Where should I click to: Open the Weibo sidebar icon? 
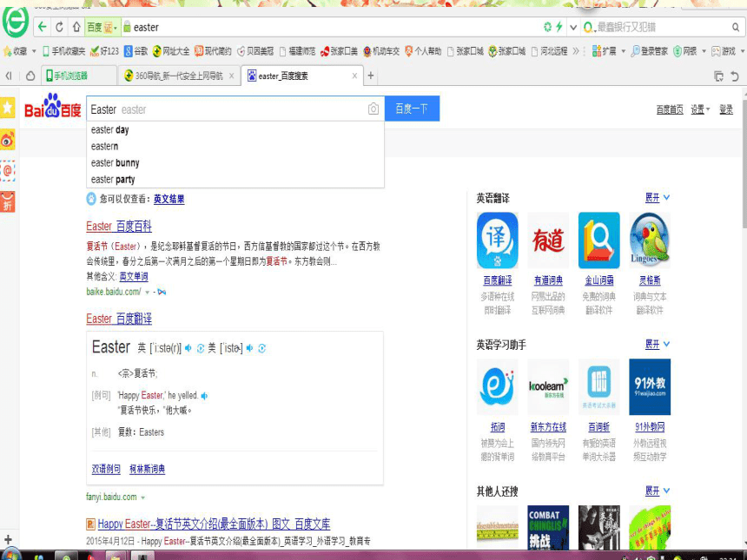coord(8,140)
